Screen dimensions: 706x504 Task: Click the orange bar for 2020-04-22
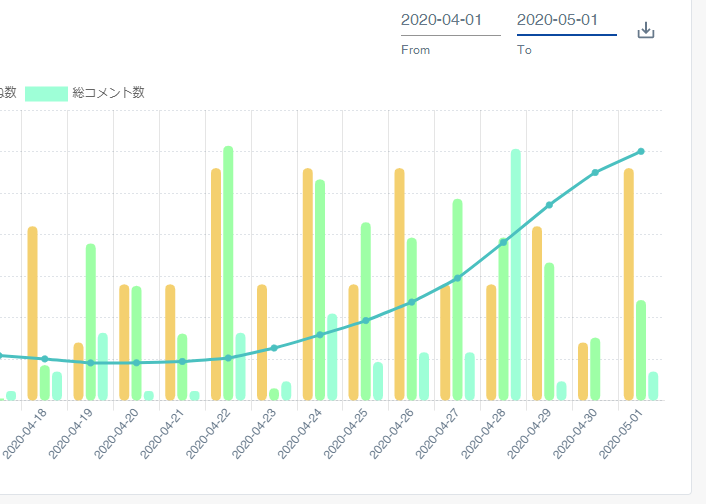tap(216, 283)
